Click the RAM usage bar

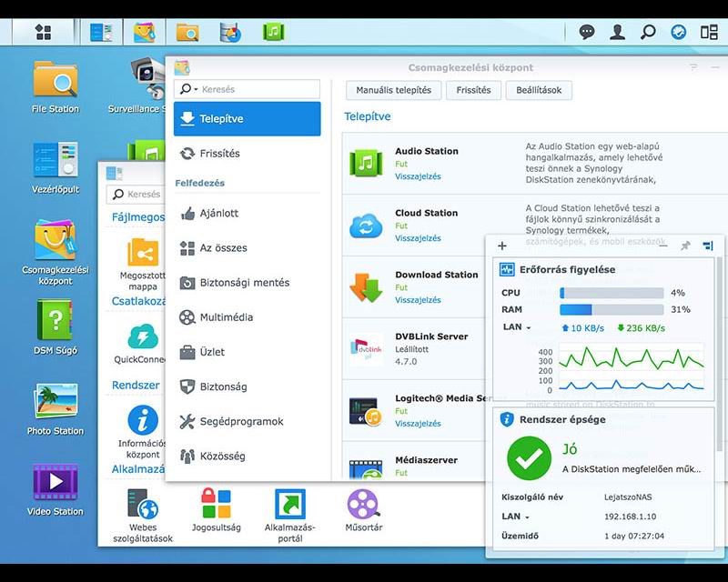pyautogui.click(x=612, y=310)
